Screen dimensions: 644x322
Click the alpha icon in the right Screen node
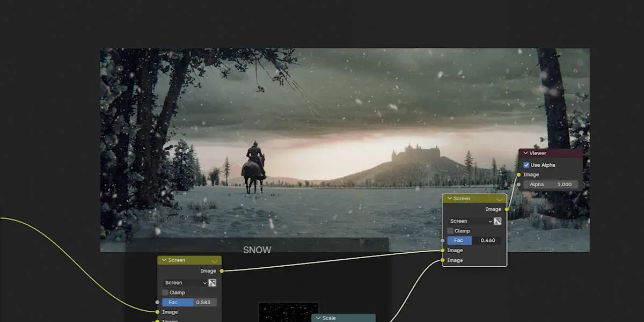click(497, 221)
